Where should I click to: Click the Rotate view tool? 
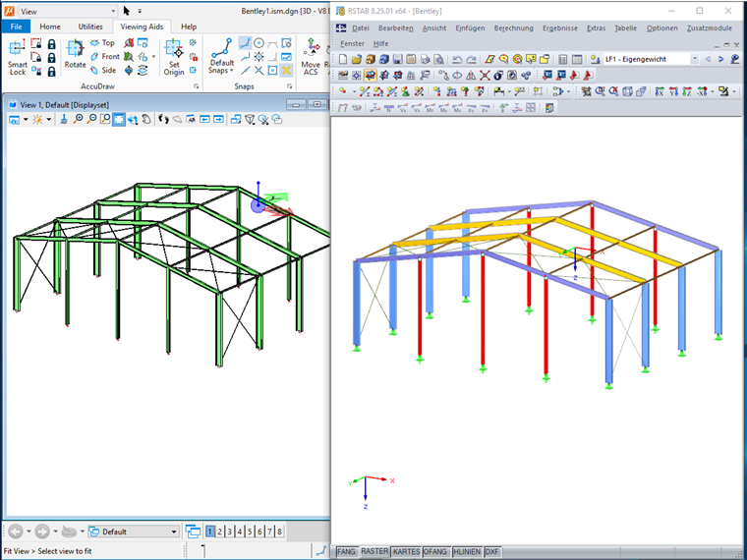coord(76,54)
